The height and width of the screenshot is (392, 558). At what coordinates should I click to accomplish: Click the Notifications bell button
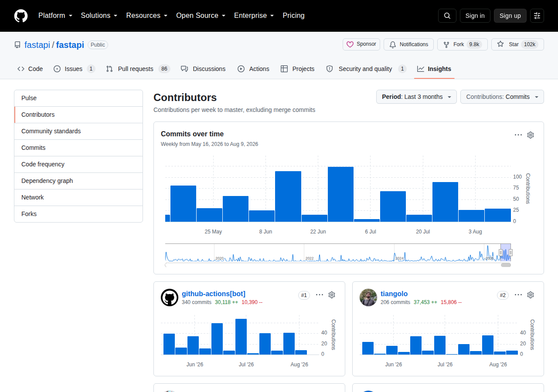(x=408, y=44)
